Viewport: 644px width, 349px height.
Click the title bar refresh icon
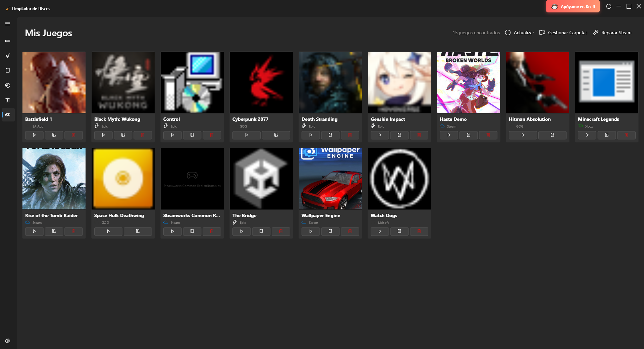[609, 6]
